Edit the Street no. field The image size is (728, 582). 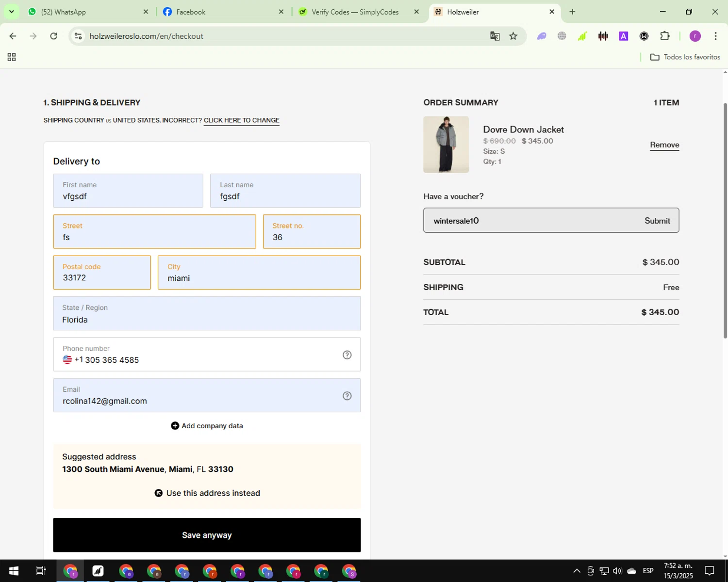(312, 232)
